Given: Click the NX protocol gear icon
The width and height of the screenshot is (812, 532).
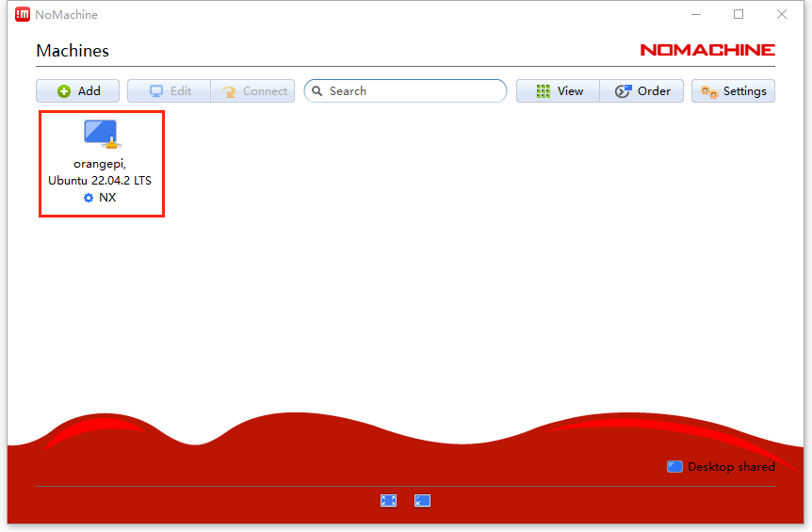Looking at the screenshot, I should click(89, 198).
